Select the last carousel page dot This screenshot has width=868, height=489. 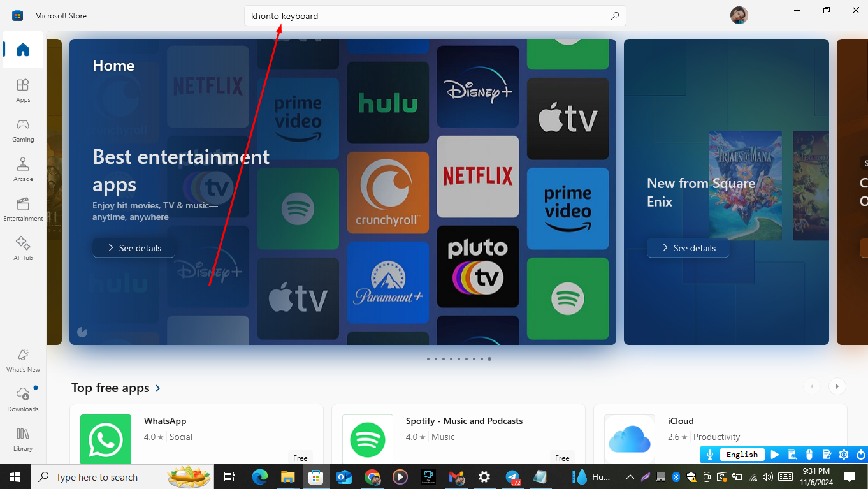click(489, 359)
